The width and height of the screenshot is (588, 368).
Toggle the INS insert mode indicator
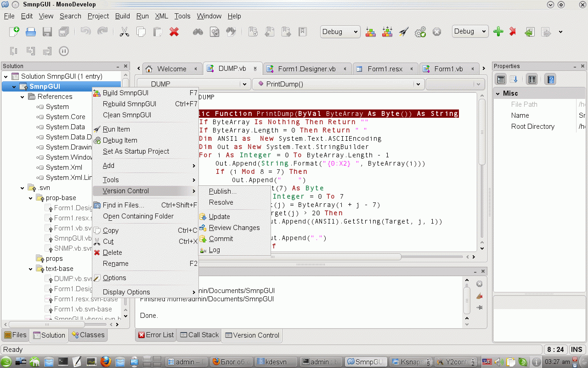[577, 350]
